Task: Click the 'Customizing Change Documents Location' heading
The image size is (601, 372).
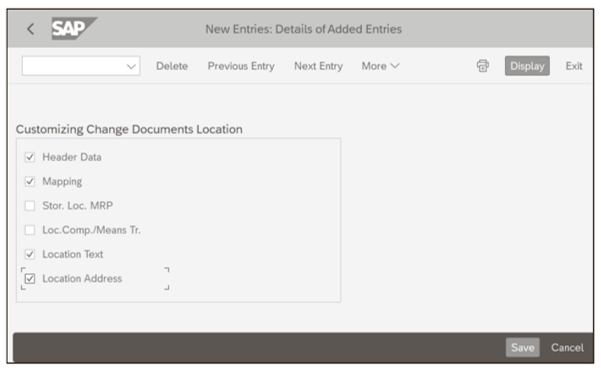Action: click(129, 129)
